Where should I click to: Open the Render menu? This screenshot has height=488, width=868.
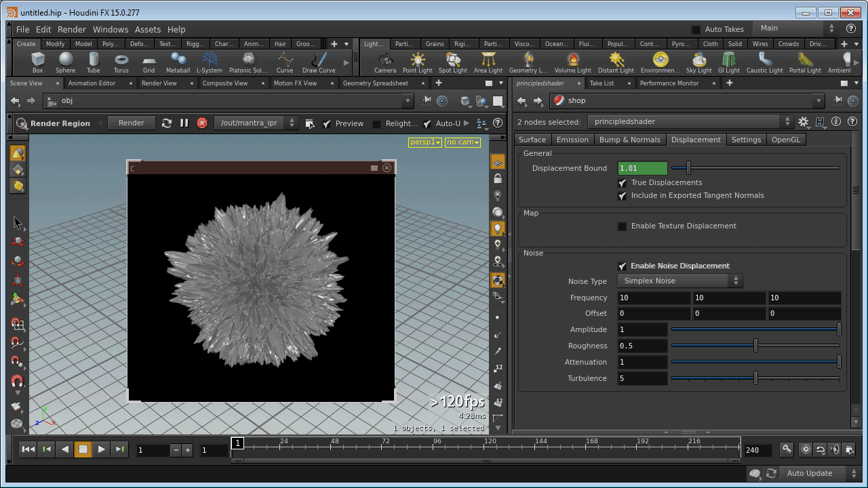coord(71,29)
